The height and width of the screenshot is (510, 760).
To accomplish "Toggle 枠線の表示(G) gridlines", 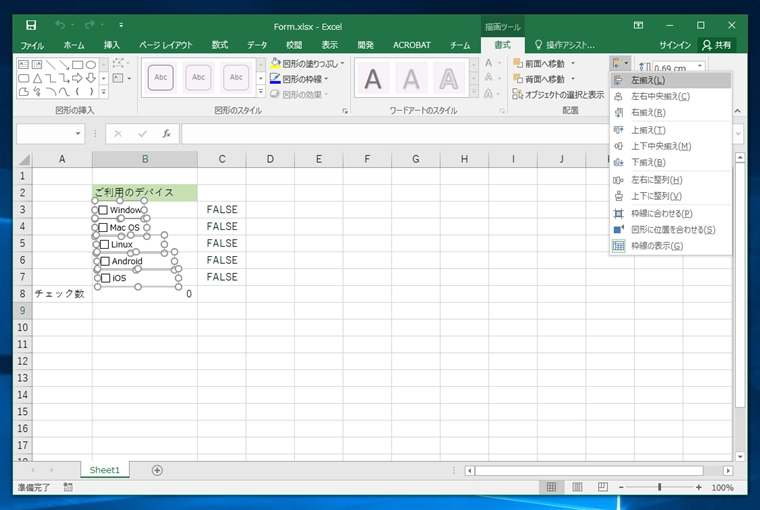I will 670,246.
